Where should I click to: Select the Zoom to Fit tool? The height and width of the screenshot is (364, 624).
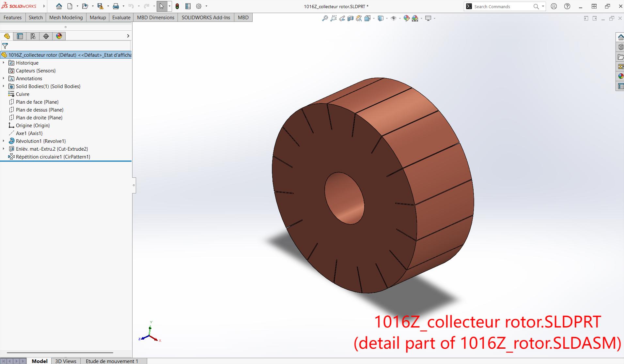[x=325, y=18]
